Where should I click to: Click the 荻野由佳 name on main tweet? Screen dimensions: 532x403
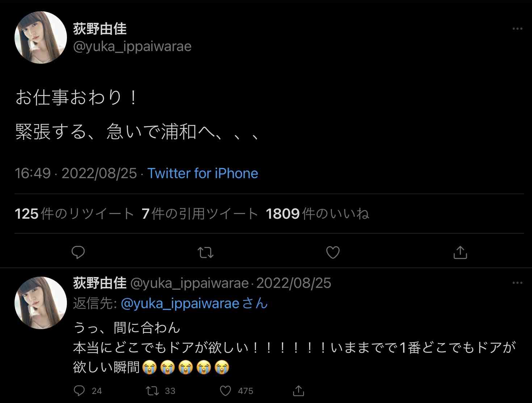click(100, 29)
